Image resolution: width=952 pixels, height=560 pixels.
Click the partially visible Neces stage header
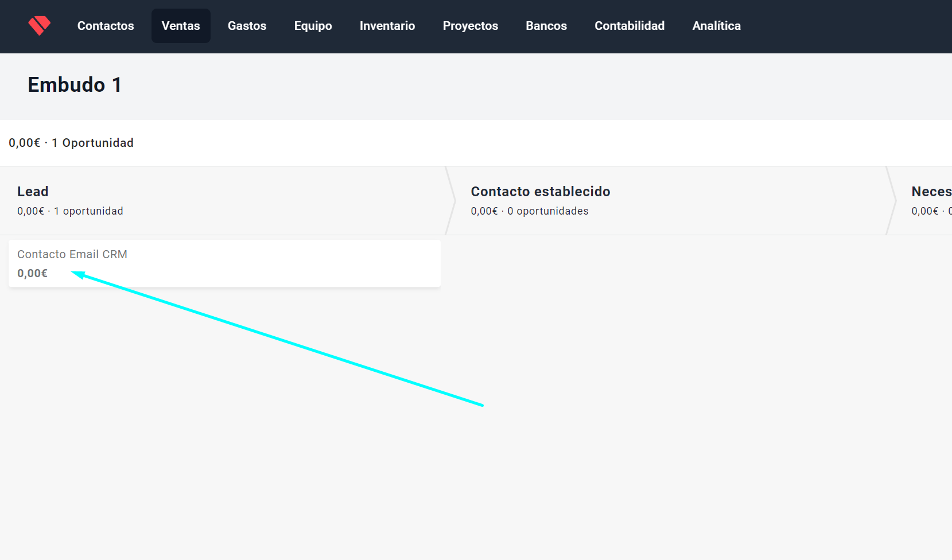coord(931,192)
